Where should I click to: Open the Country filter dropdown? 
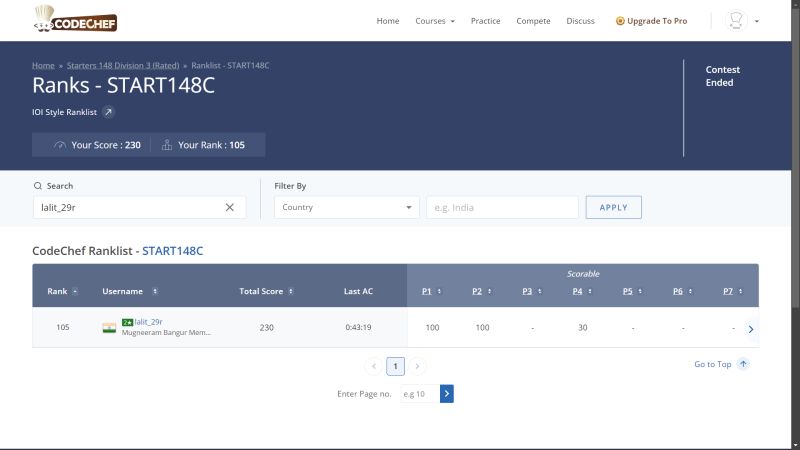point(346,207)
